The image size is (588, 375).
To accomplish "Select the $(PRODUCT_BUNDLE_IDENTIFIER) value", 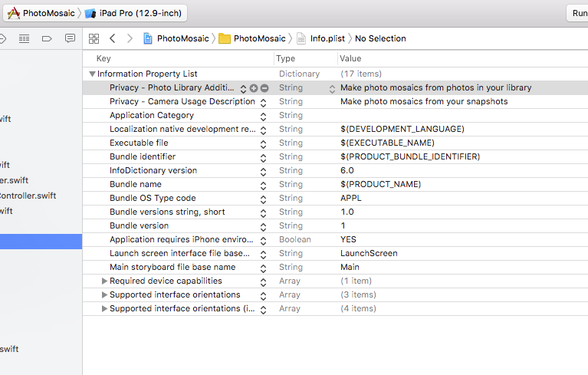I will (410, 156).
